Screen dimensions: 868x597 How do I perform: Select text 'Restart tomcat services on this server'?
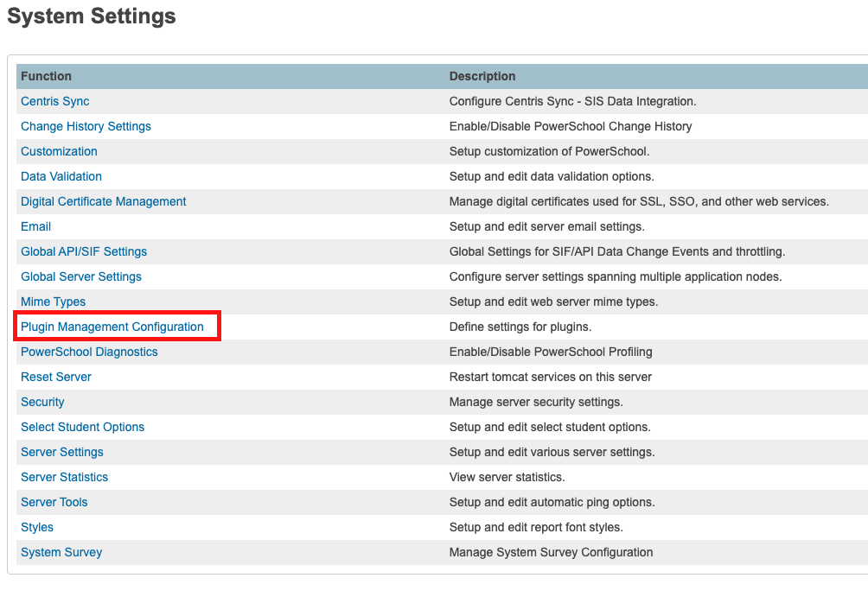[x=550, y=377]
